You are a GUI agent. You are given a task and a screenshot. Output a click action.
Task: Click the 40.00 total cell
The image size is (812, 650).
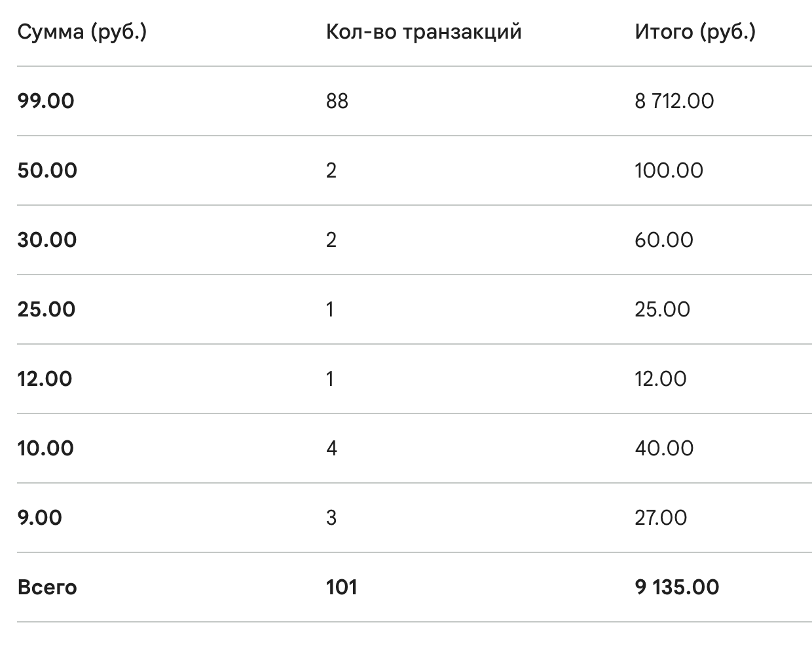(663, 449)
